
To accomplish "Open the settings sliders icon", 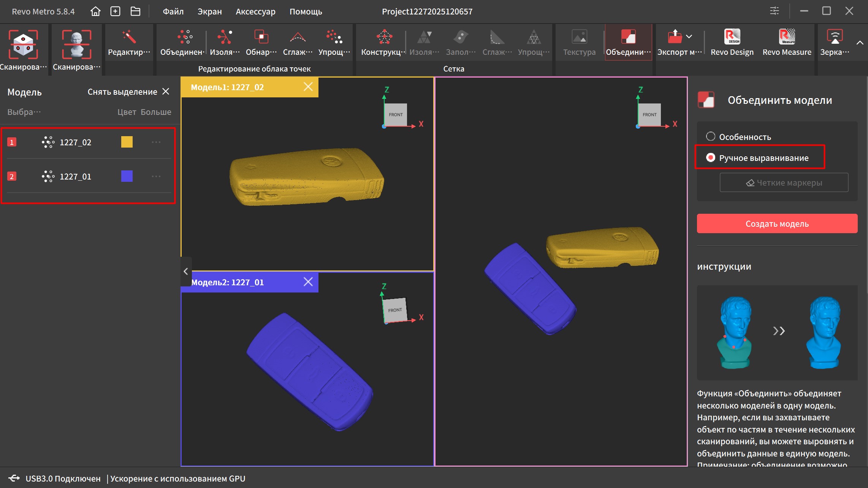I will click(774, 11).
